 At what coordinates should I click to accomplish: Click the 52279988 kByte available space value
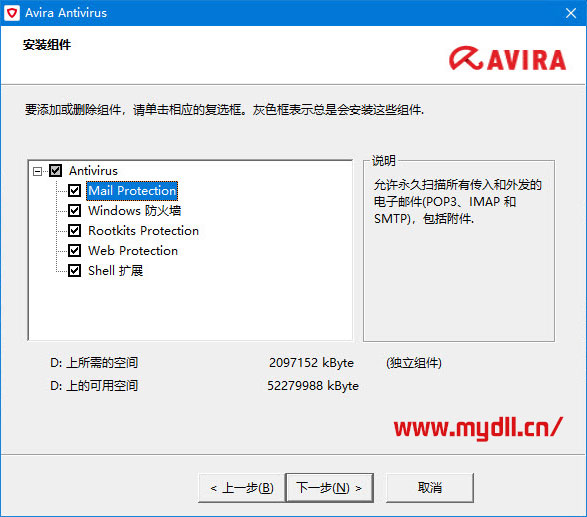click(313, 386)
